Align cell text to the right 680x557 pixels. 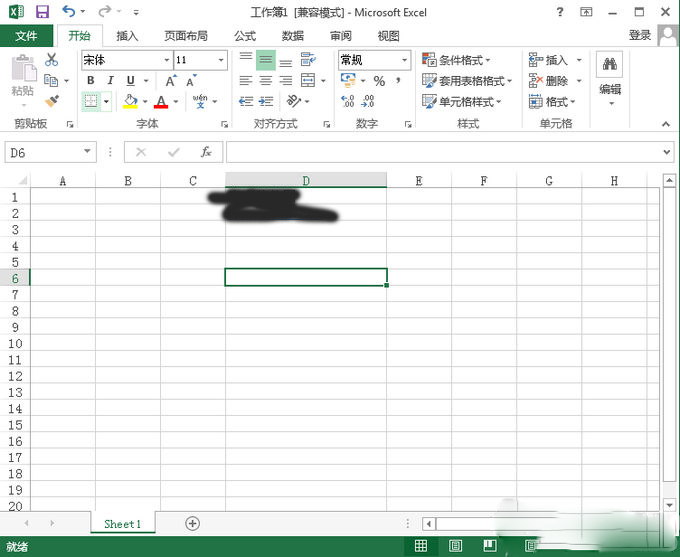285,80
